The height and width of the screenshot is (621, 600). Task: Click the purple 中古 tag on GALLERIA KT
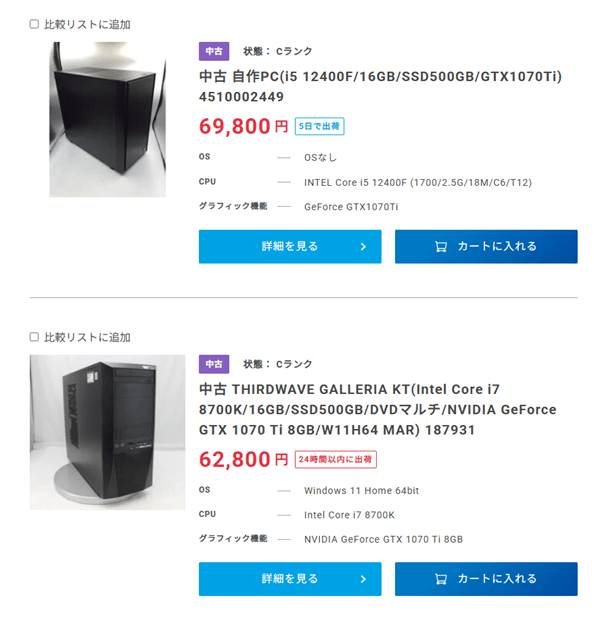coord(214,364)
